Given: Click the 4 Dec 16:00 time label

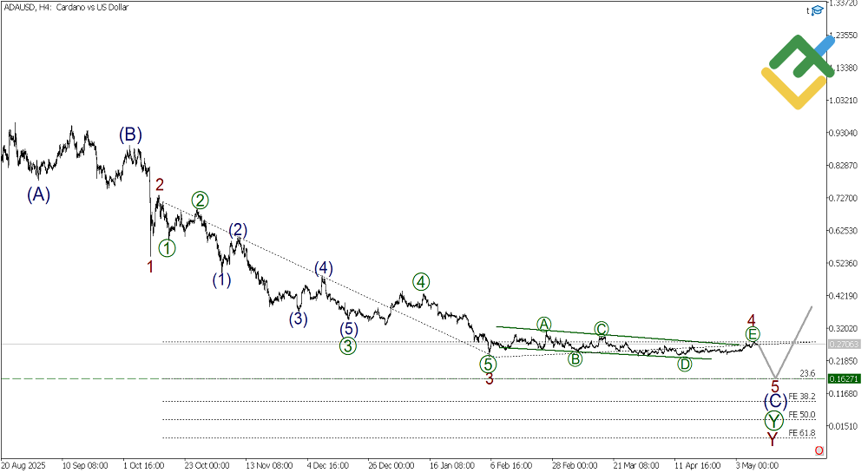Looking at the screenshot, I should coord(328,465).
